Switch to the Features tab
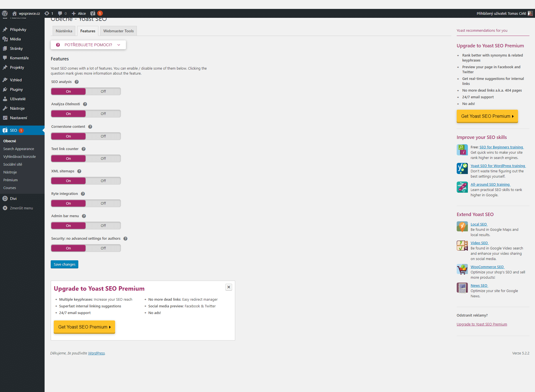Viewport: 535px width, 392px height. [88, 31]
